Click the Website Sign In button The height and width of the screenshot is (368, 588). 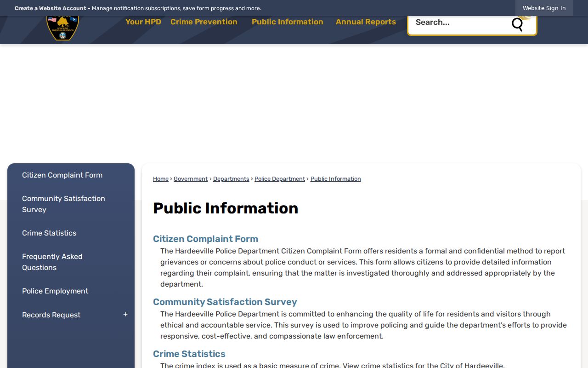coord(544,8)
